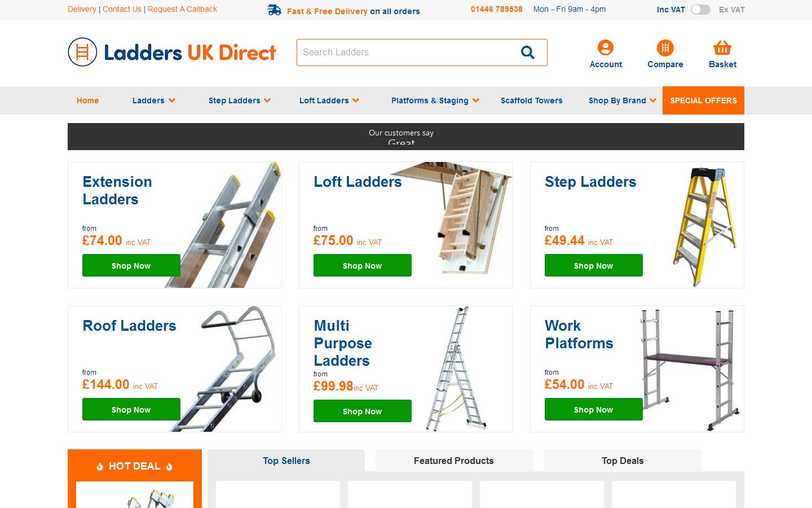Switch to the Featured Products tab
Image resolution: width=812 pixels, height=508 pixels.
(454, 461)
